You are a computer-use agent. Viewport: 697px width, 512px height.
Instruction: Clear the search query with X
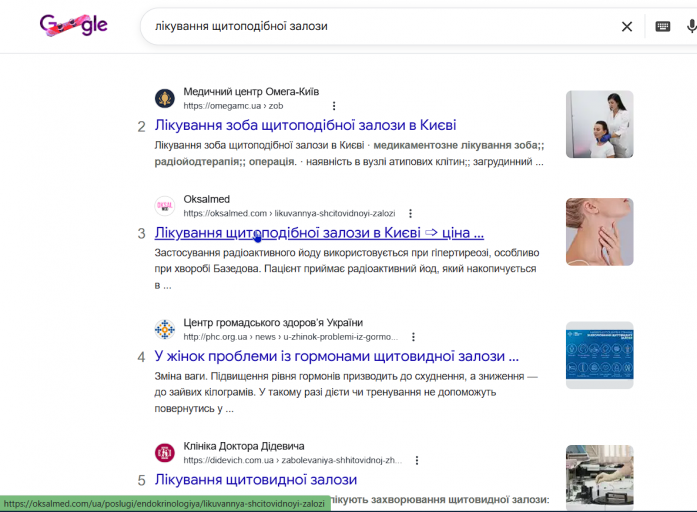(x=627, y=27)
